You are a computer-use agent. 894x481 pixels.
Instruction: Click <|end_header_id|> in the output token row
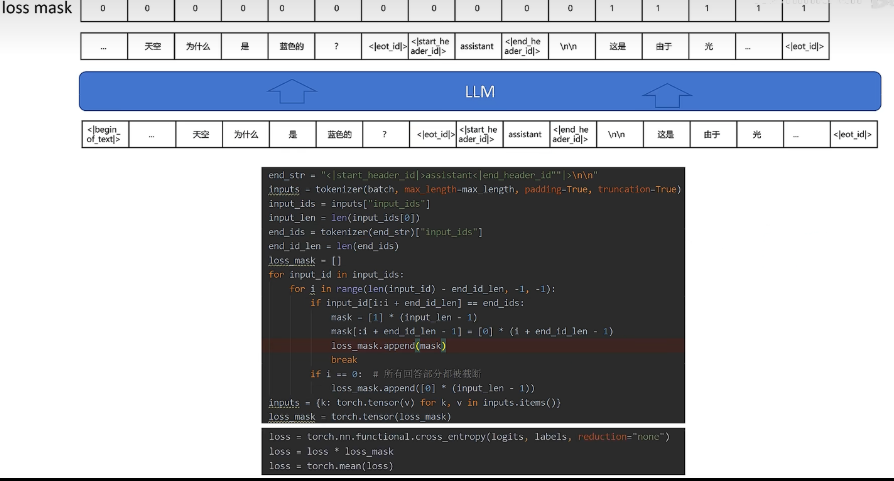coord(525,46)
